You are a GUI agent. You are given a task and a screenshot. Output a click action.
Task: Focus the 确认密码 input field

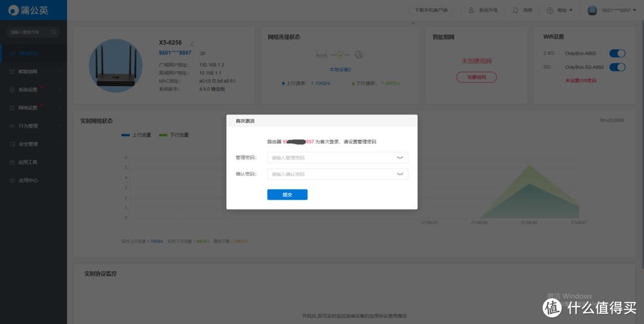338,174
